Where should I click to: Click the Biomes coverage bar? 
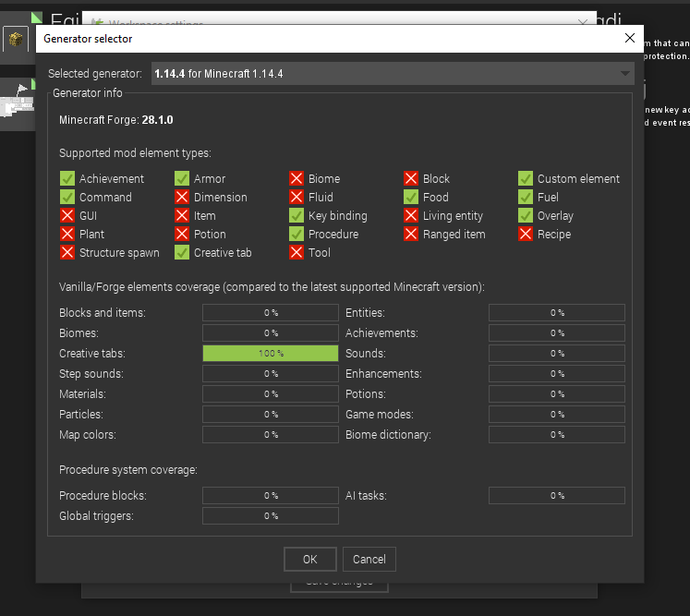[x=271, y=333]
